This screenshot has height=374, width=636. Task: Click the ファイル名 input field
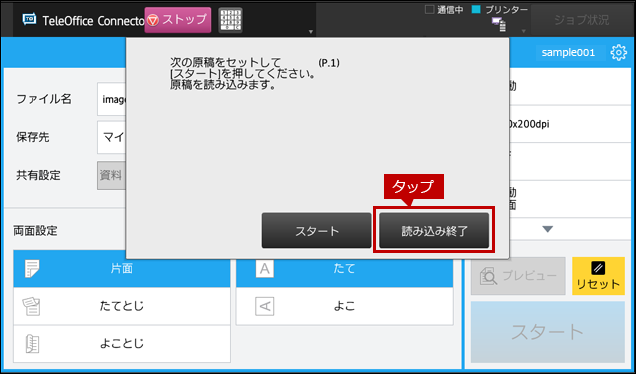(x=111, y=99)
